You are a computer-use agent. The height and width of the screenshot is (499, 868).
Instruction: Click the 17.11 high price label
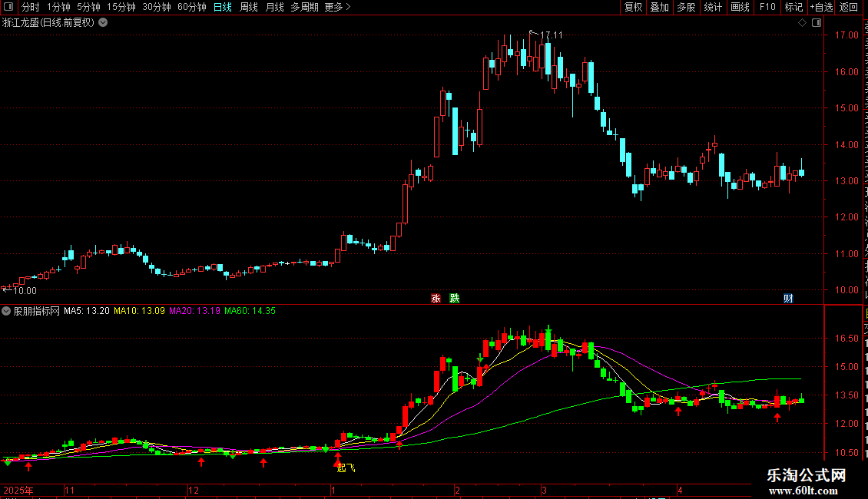[x=552, y=35]
